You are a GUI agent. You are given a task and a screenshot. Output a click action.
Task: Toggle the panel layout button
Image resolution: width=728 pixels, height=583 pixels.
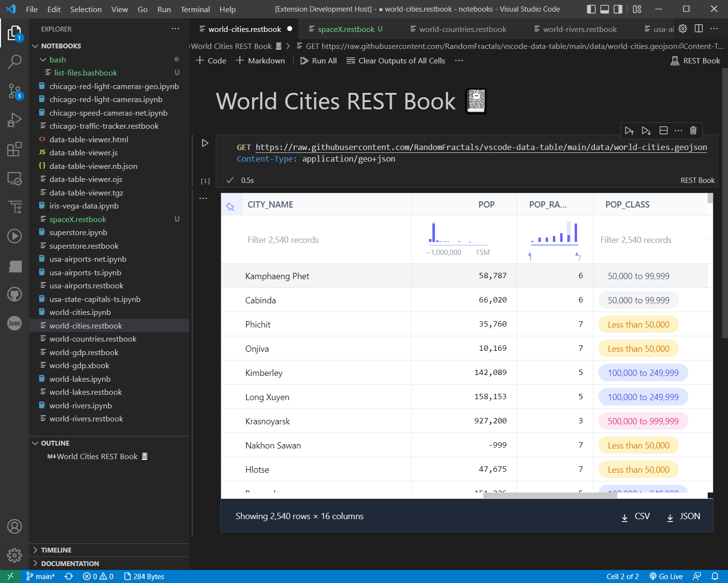pyautogui.click(x=605, y=9)
